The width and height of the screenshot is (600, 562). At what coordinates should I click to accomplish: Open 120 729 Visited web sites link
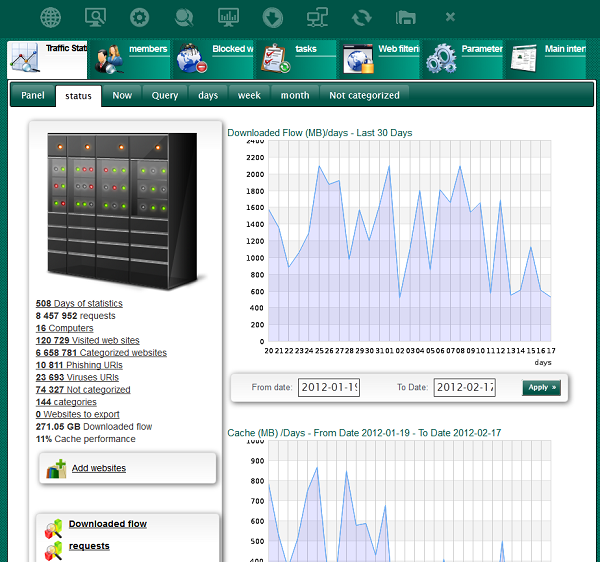pos(88,340)
